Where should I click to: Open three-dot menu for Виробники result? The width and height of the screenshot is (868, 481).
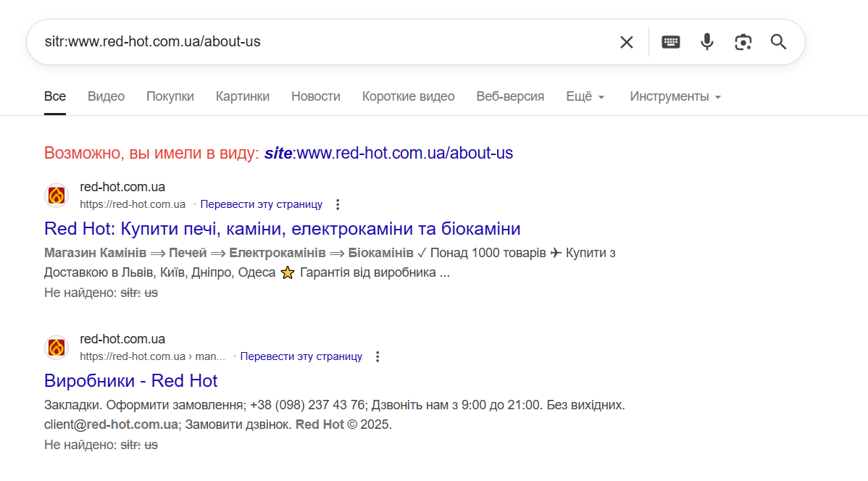377,356
